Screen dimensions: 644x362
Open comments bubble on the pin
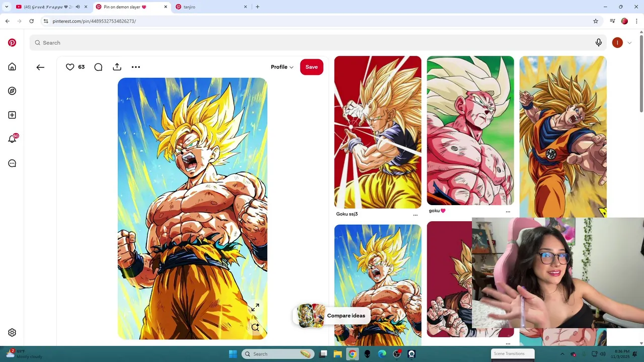pos(98,67)
